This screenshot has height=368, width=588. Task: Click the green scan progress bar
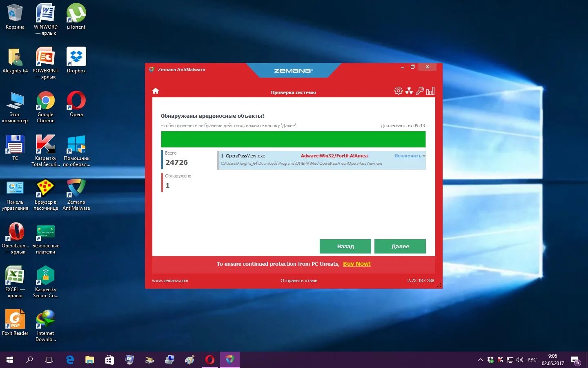click(293, 139)
